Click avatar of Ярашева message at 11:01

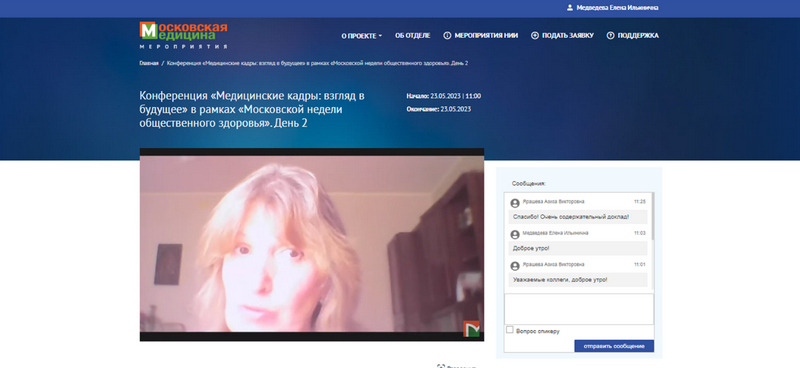coord(515,266)
